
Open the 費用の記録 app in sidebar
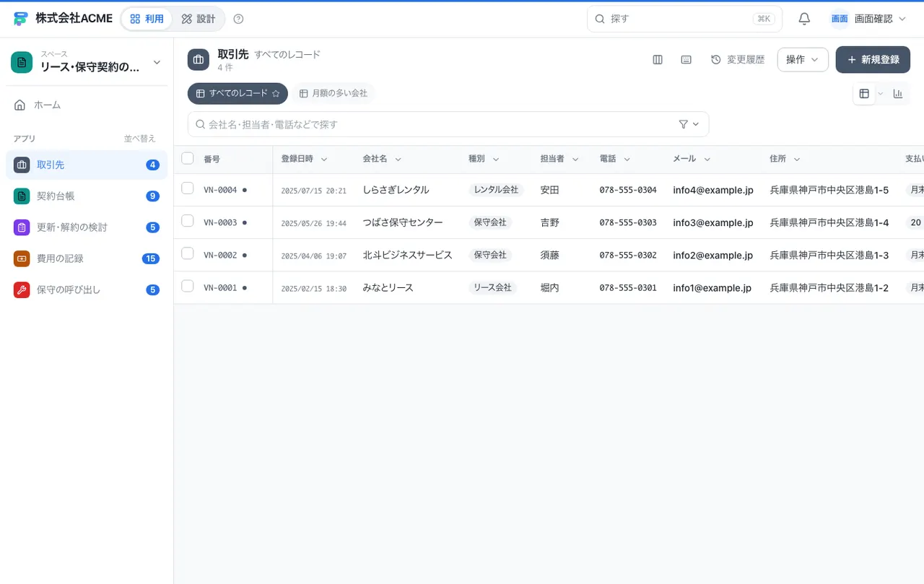pyautogui.click(x=87, y=258)
